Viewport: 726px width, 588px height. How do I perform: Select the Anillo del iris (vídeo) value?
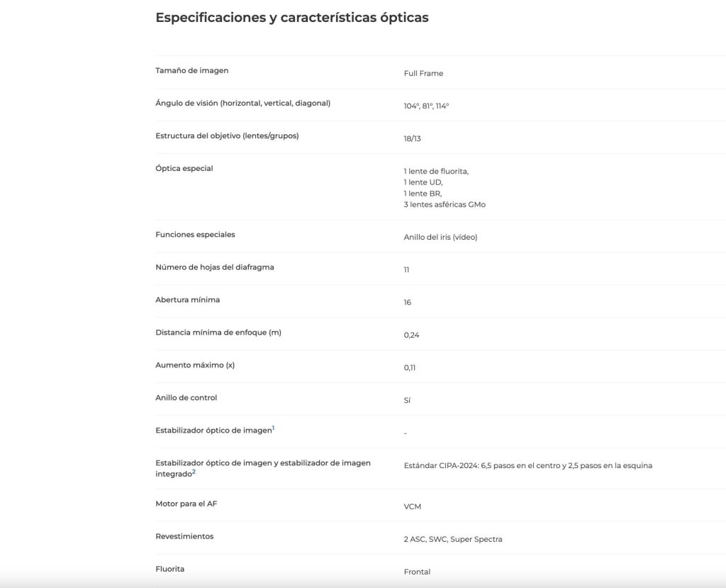(440, 237)
